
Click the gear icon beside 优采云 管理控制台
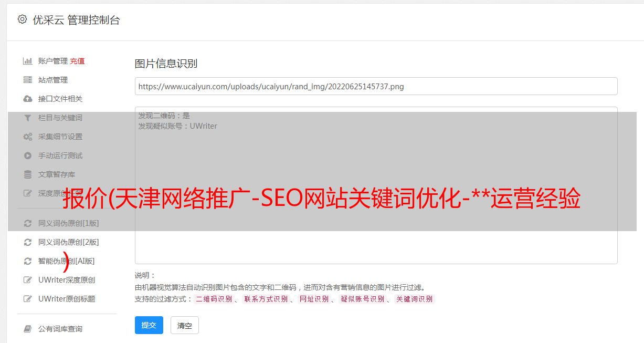(x=22, y=19)
